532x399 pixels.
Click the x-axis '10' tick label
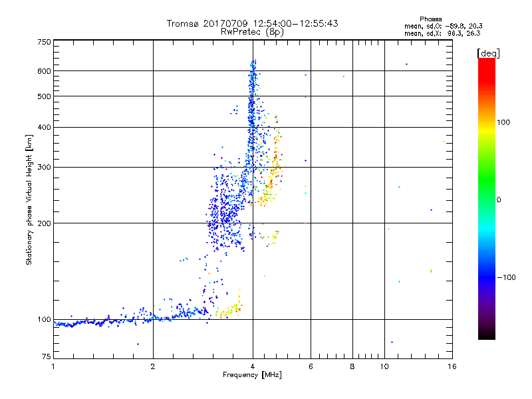click(x=384, y=366)
